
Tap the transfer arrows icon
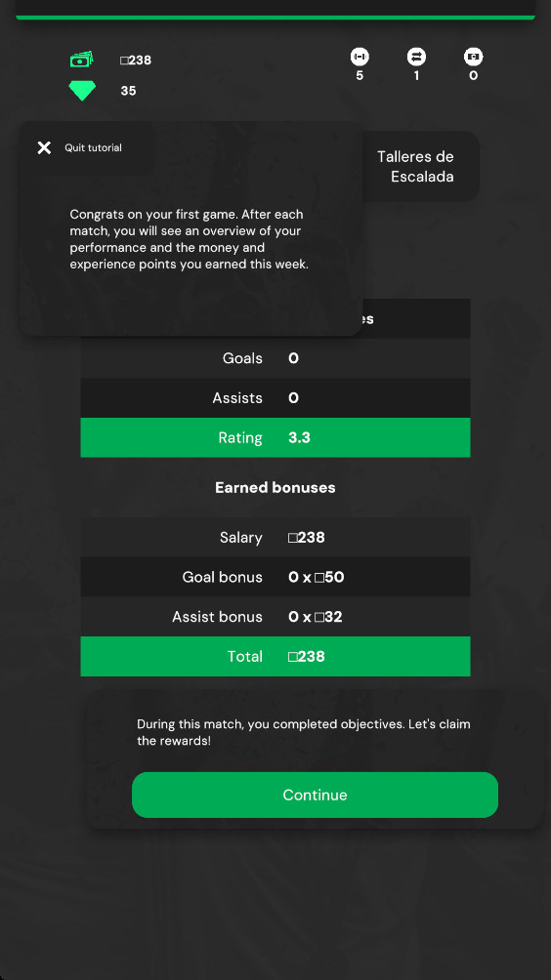coord(416,57)
